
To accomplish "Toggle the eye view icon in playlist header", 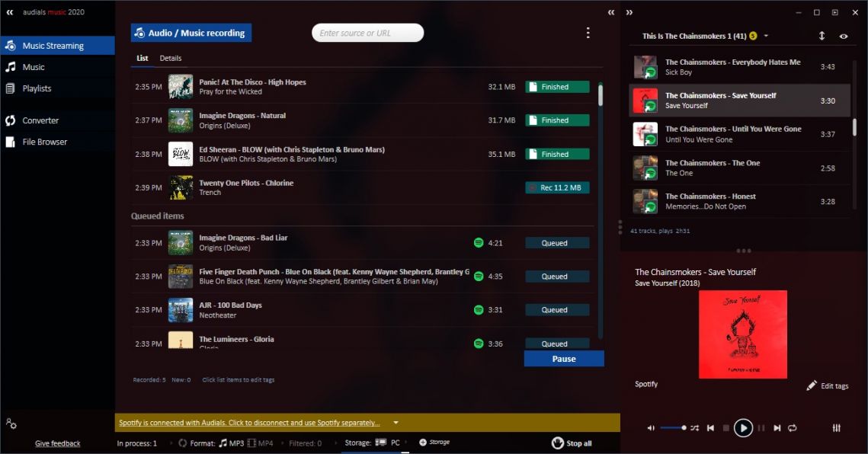I will coord(843,36).
